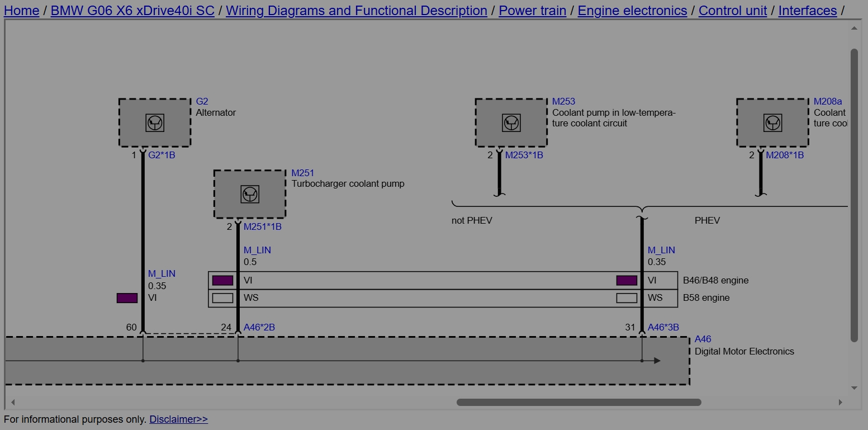The height and width of the screenshot is (430, 868).
Task: Open the M208*1B connector link
Action: (785, 155)
